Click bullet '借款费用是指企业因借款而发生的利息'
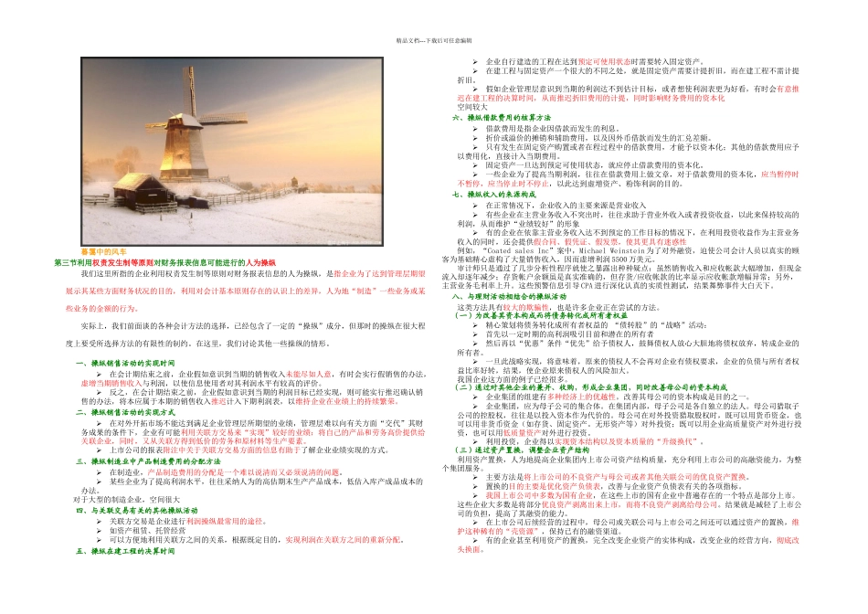 (553, 129)
